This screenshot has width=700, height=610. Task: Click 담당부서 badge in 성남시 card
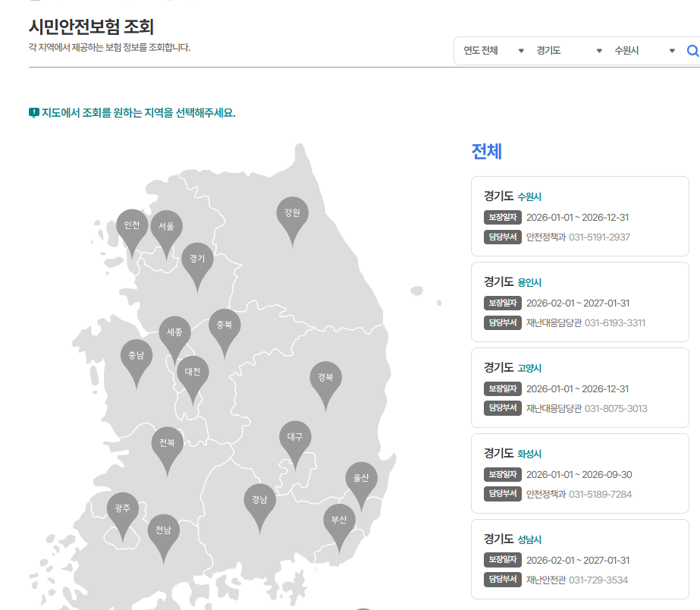point(503,580)
